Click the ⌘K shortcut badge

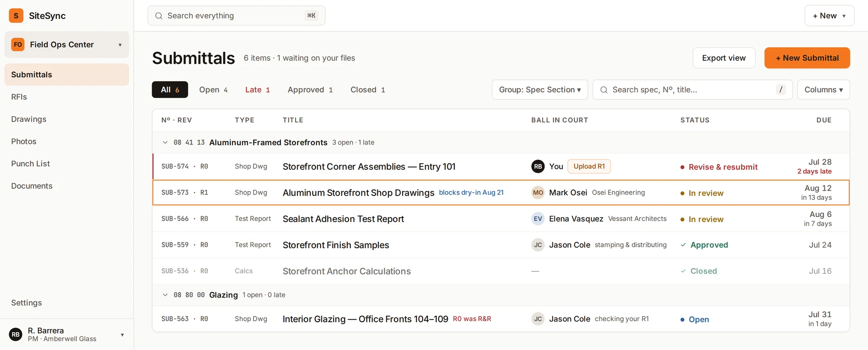click(x=312, y=16)
